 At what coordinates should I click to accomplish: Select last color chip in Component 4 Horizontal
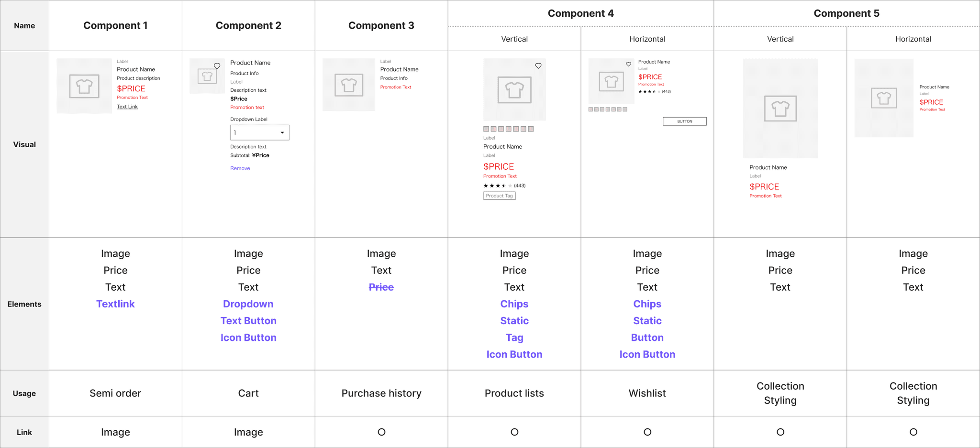click(625, 109)
